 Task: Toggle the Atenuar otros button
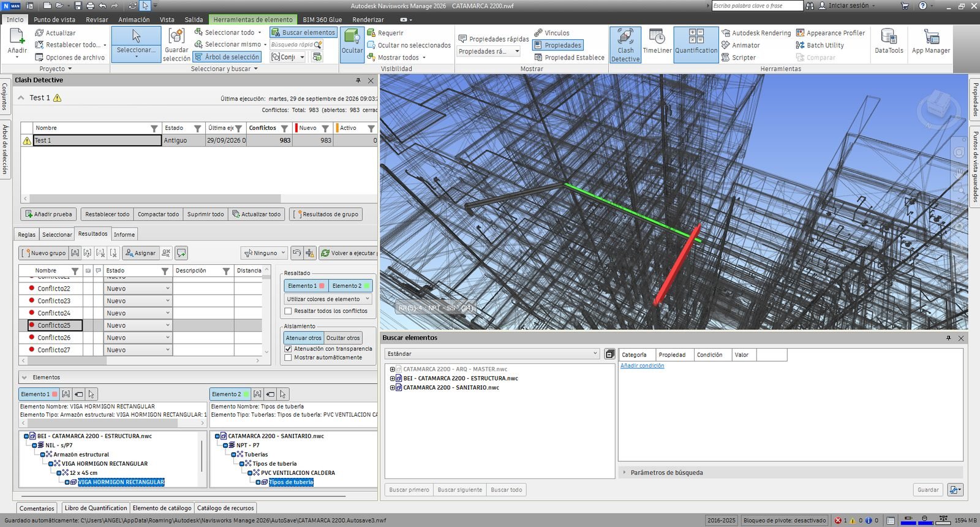(x=303, y=338)
